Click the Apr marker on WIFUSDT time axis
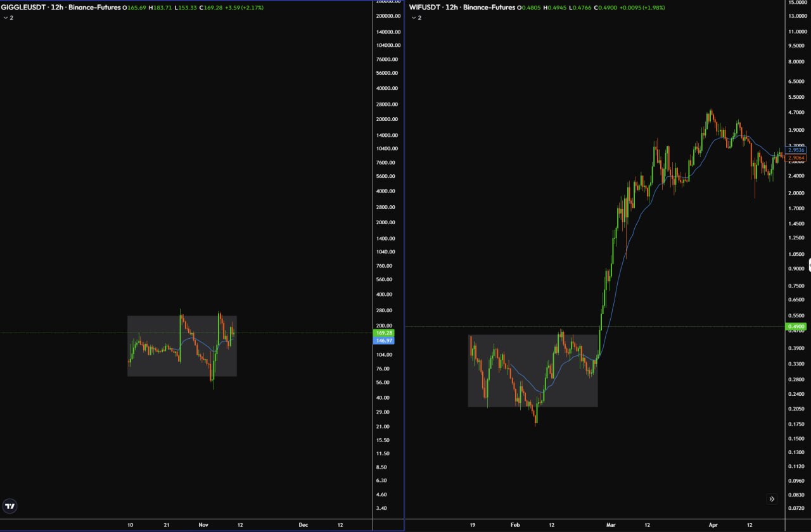The width and height of the screenshot is (811, 532). pyautogui.click(x=713, y=525)
